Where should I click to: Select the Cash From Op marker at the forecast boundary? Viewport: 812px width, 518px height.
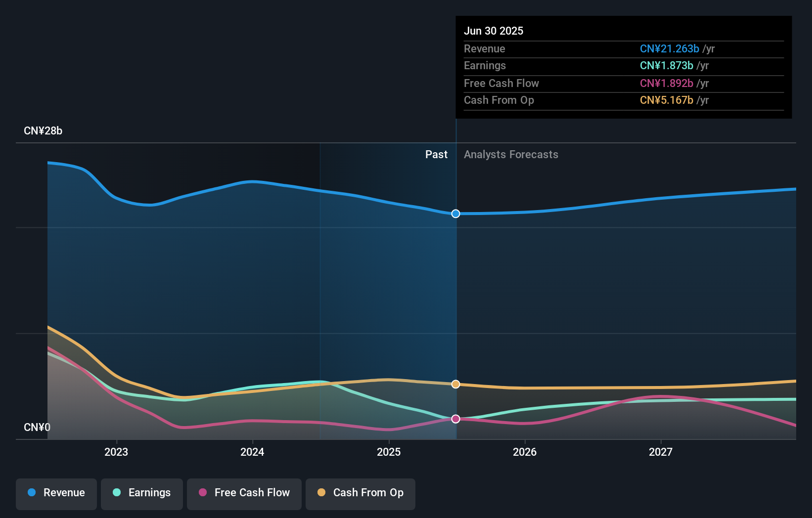pyautogui.click(x=455, y=384)
